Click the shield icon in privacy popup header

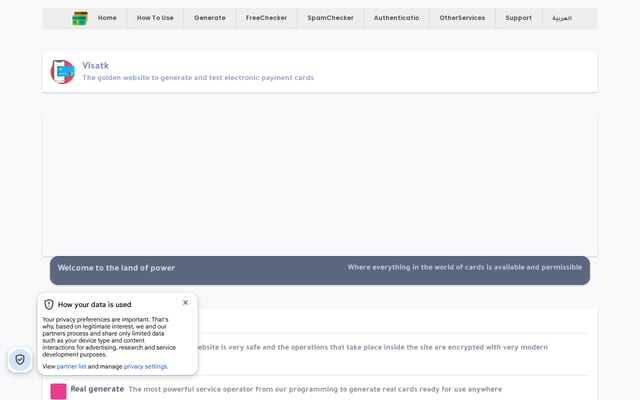point(49,304)
